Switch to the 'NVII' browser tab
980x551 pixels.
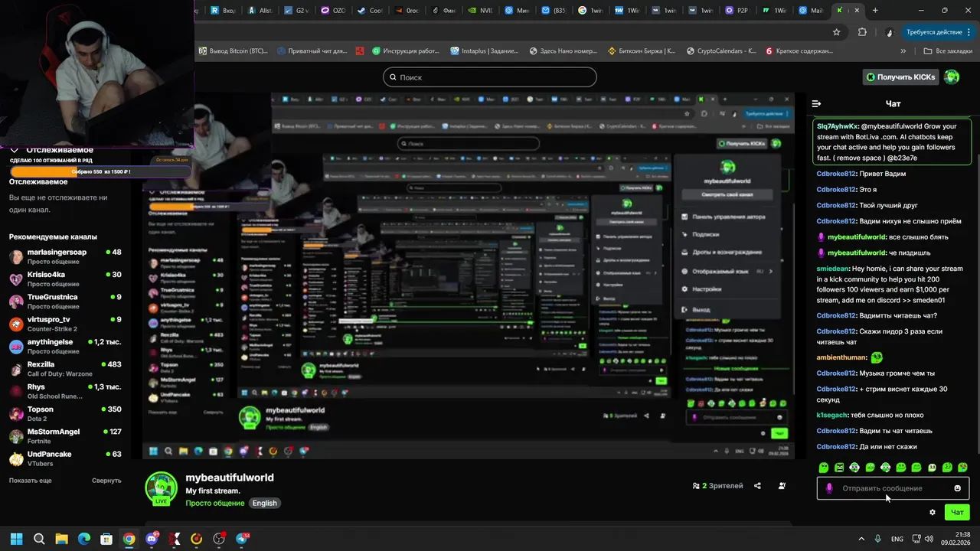point(480,11)
